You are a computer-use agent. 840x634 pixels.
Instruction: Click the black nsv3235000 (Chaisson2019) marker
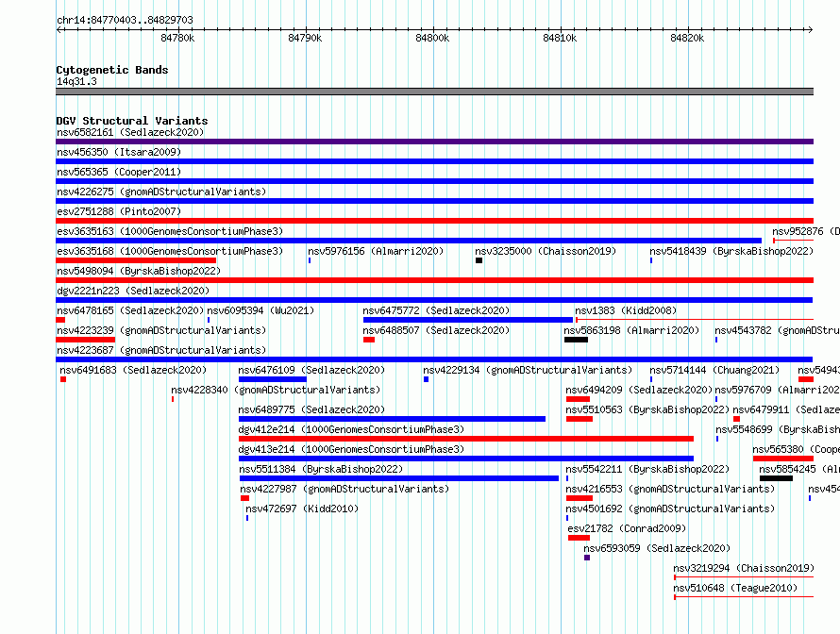pos(479,260)
